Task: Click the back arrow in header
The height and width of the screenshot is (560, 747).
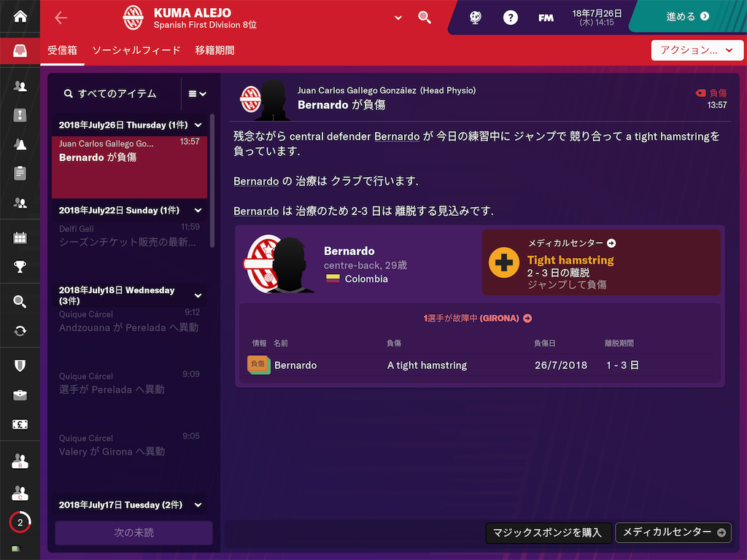Action: (x=61, y=18)
